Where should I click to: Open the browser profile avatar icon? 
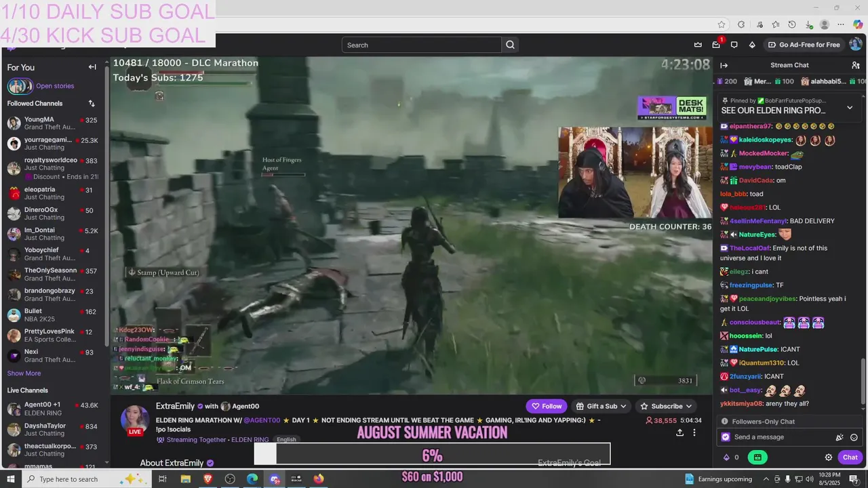click(825, 24)
